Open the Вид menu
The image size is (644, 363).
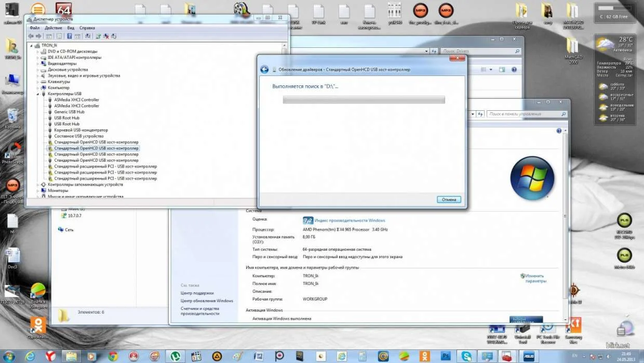[x=71, y=28]
